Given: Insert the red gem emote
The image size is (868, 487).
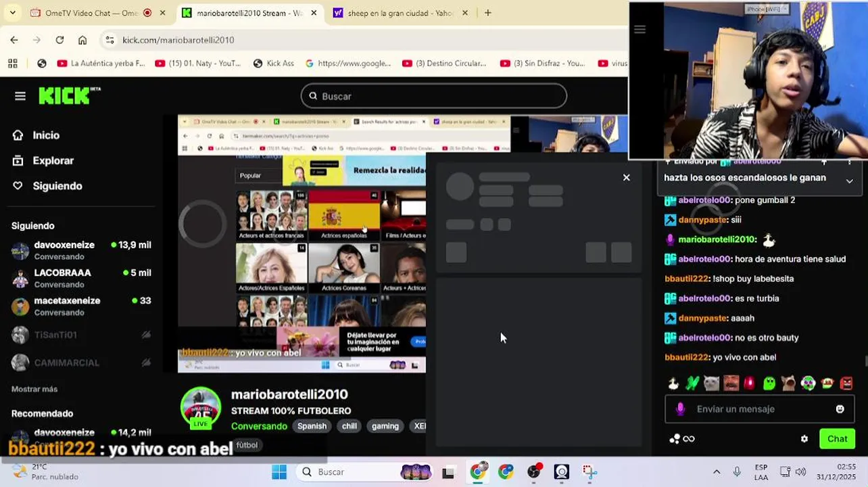Looking at the screenshot, I should pos(750,384).
